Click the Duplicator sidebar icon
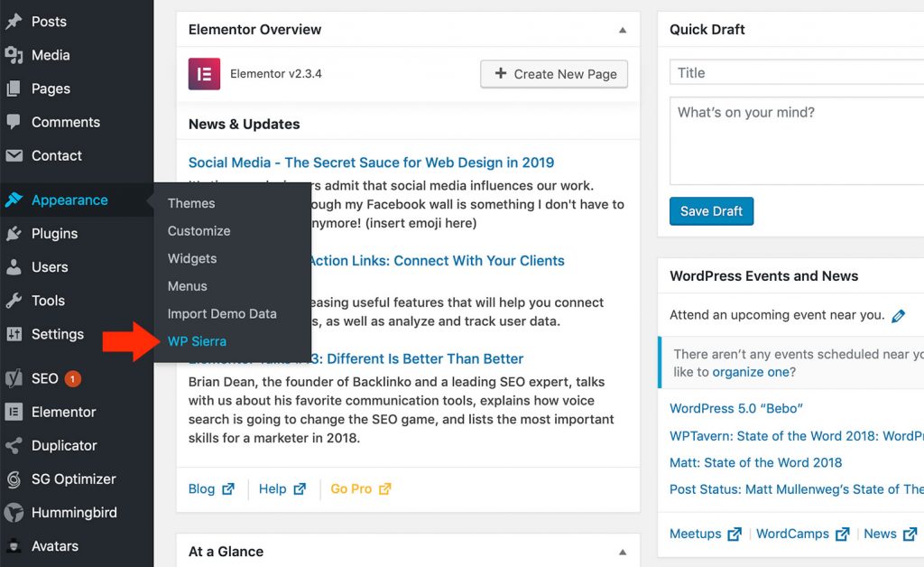Screen dimensions: 924x567 click(14, 446)
